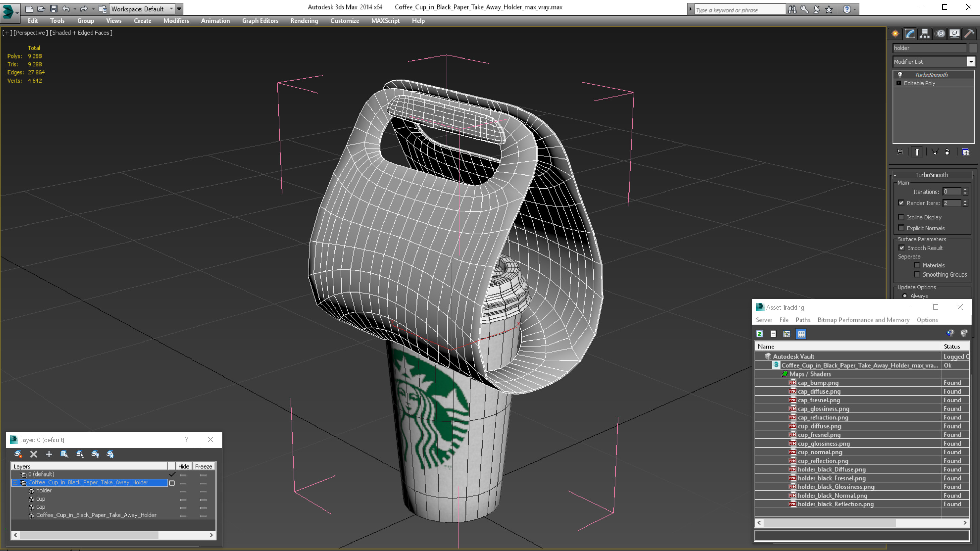This screenshot has height=551, width=980.
Task: Click Open File folder icon in toolbar
Action: (x=41, y=9)
